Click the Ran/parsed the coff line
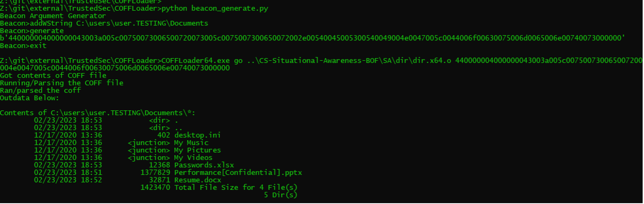644x204 pixels. coord(40,90)
